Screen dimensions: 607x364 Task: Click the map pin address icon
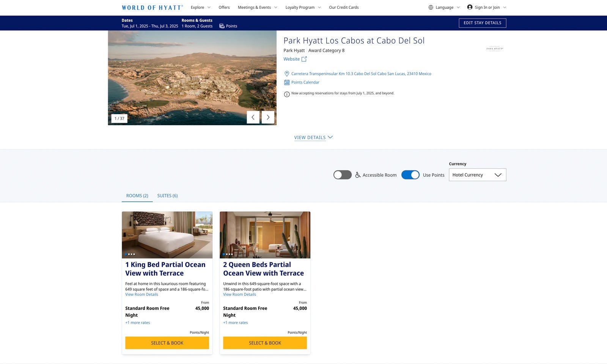(287, 74)
